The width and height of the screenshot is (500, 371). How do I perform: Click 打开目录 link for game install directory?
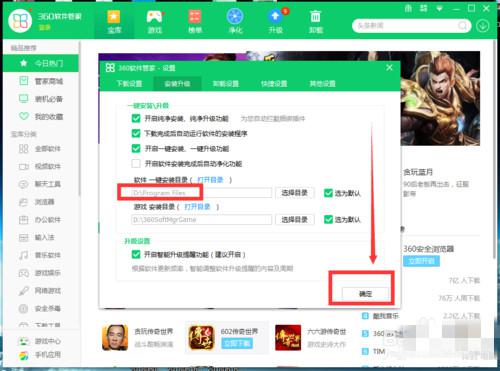pyautogui.click(x=197, y=207)
